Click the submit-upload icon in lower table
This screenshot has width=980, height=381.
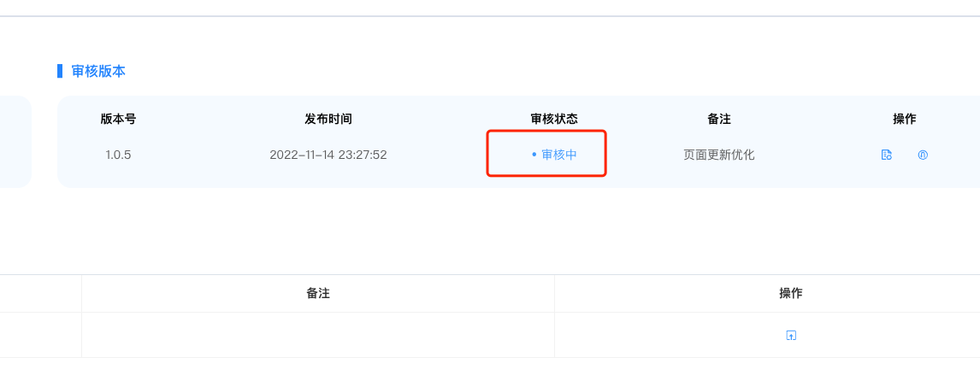pyautogui.click(x=791, y=336)
